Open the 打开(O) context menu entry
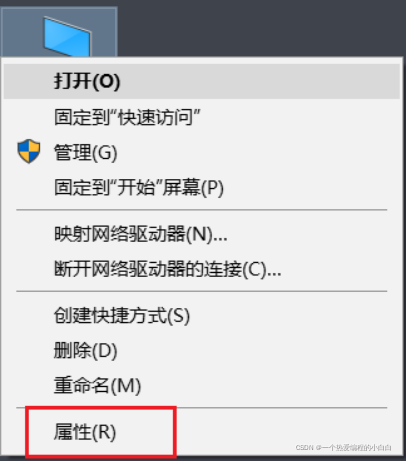The image size is (406, 461). click(202, 81)
